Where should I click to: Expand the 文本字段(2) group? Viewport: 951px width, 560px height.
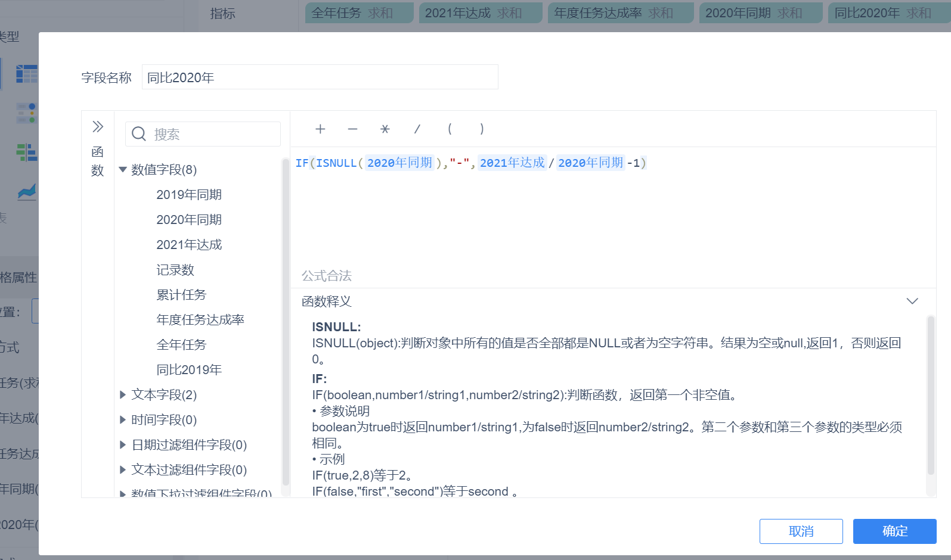pos(123,394)
